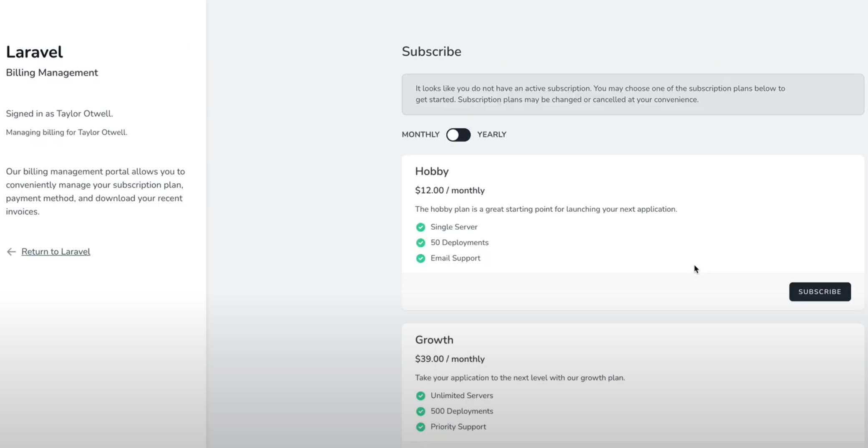Click the $39.00 / monthly price
Image resolution: width=868 pixels, height=448 pixels.
pyautogui.click(x=450, y=359)
